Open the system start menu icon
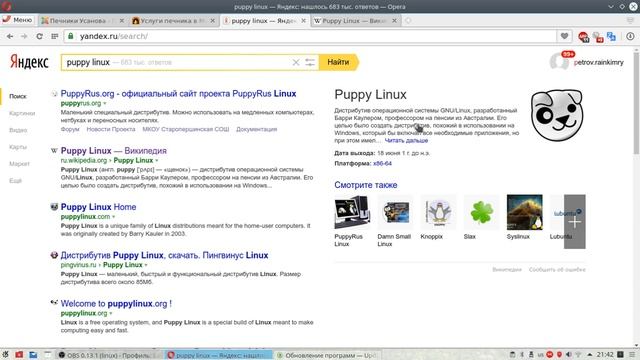The height and width of the screenshot is (360, 640). [5, 355]
